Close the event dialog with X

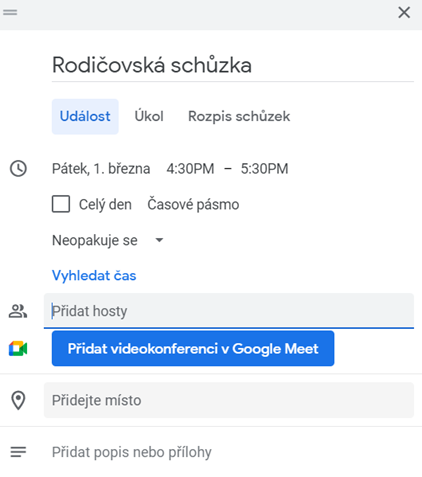pos(404,13)
